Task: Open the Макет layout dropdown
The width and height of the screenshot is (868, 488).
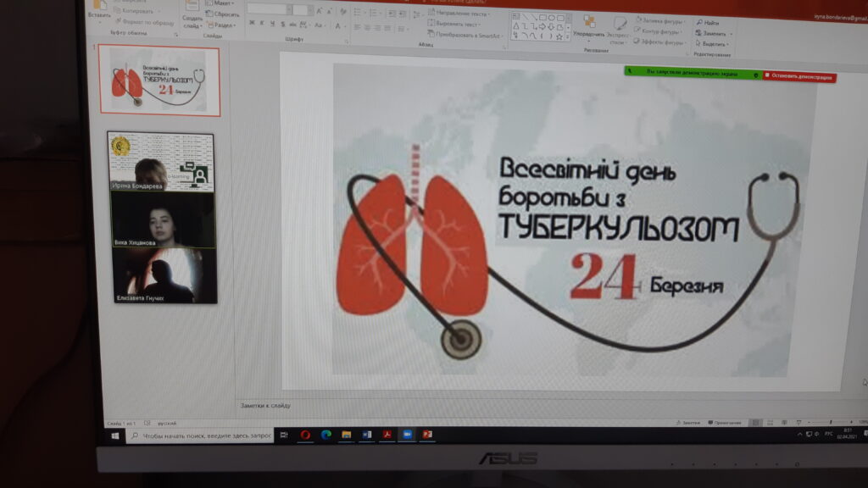Action: [221, 3]
